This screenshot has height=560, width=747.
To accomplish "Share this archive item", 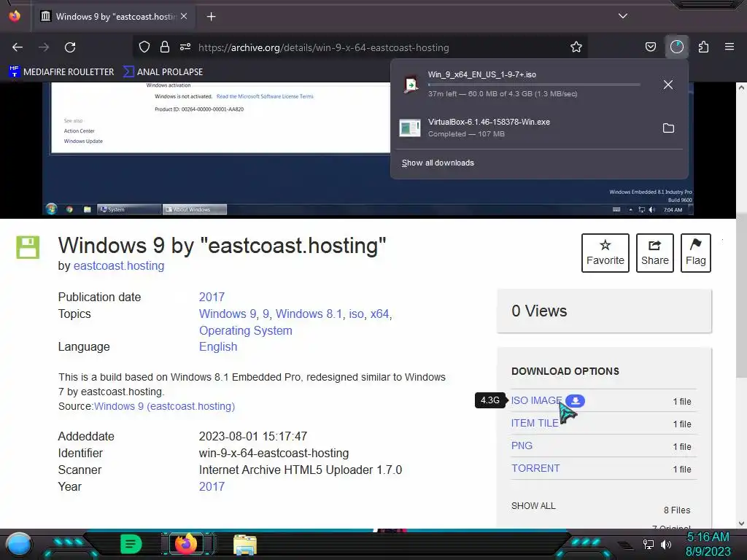I will point(654,253).
